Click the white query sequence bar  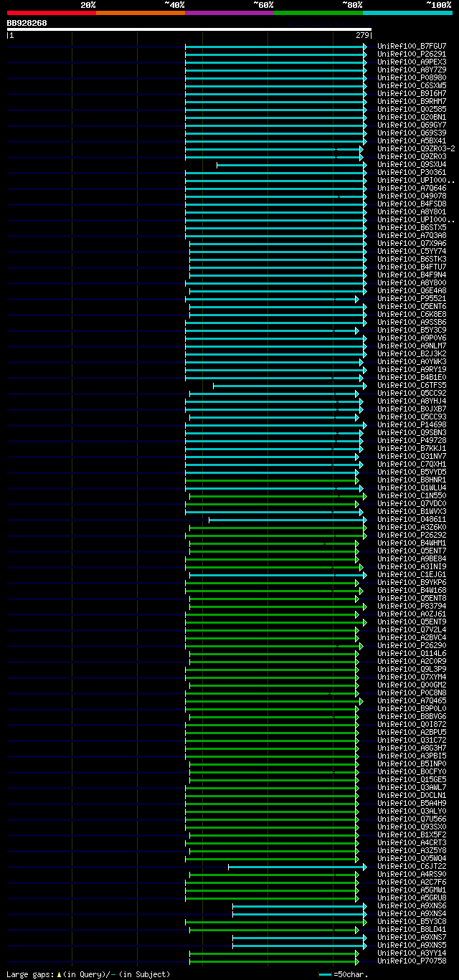coord(189,29)
